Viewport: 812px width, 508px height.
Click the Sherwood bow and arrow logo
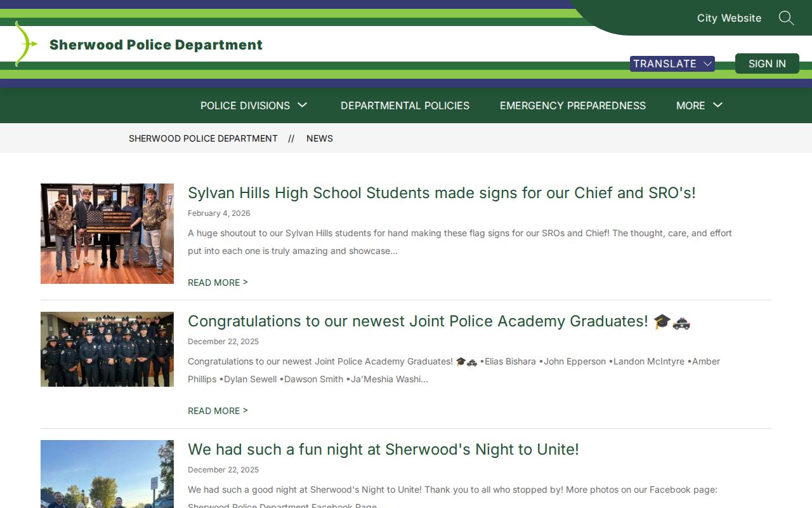[26, 44]
